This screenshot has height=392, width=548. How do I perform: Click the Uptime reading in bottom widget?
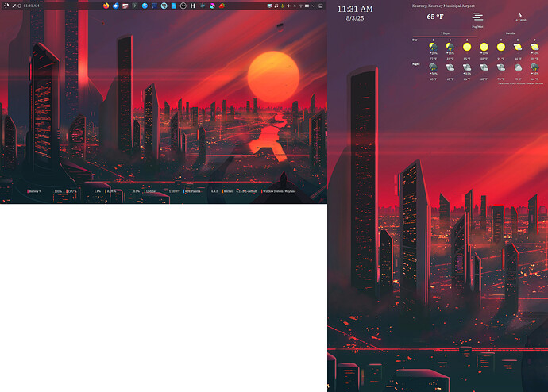point(151,191)
